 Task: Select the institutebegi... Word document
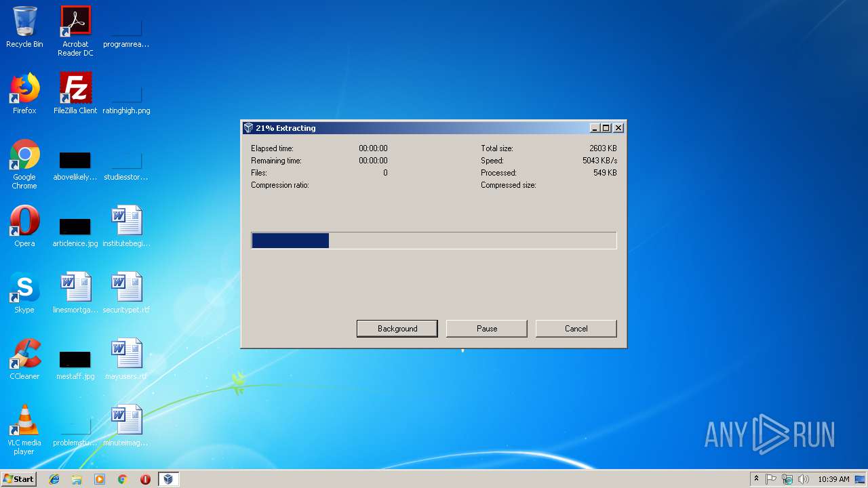pyautogui.click(x=126, y=226)
